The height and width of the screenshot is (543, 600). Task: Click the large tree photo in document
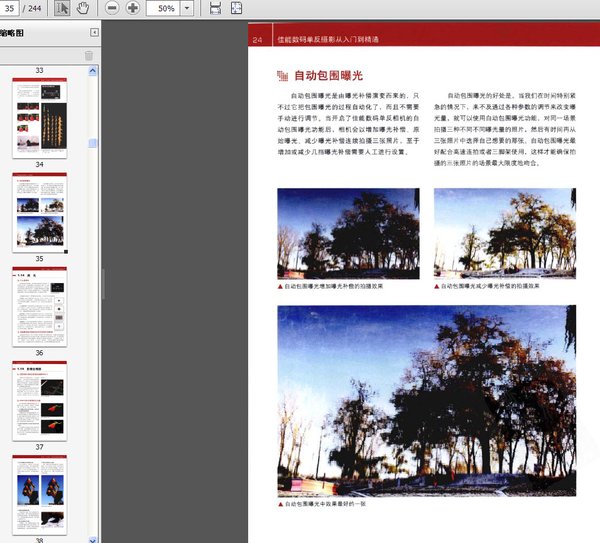pyautogui.click(x=426, y=400)
